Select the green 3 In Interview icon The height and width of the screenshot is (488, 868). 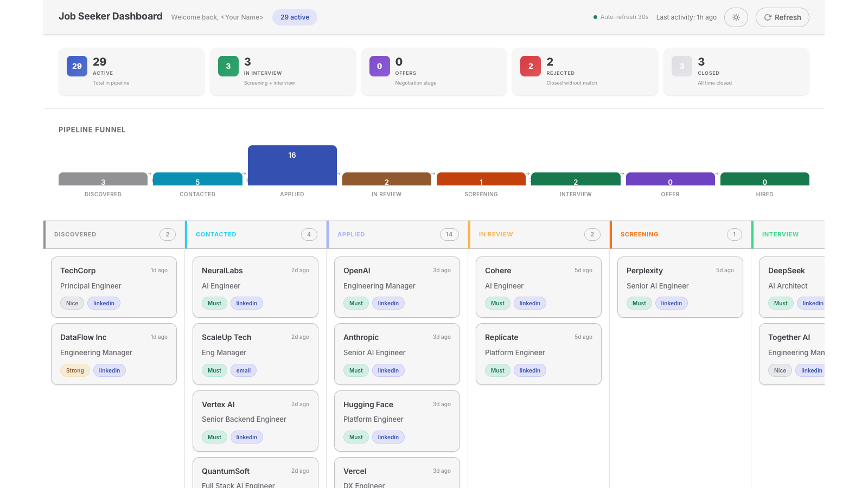pos(228,66)
